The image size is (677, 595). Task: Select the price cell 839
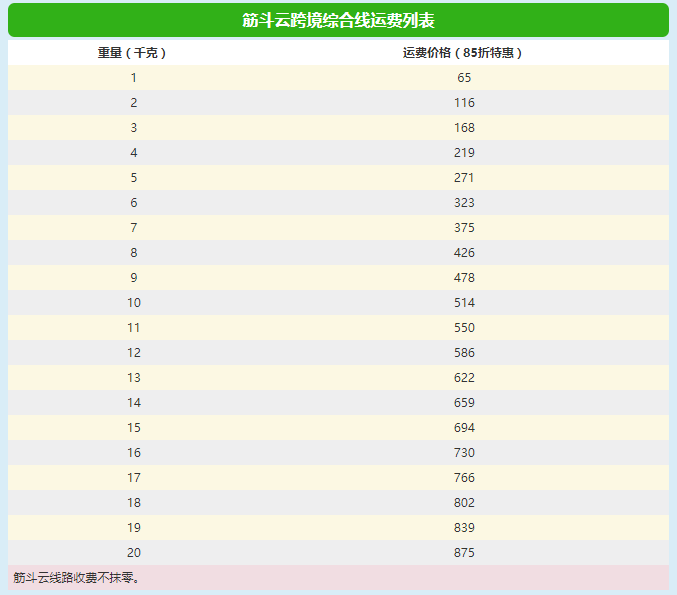tap(464, 528)
